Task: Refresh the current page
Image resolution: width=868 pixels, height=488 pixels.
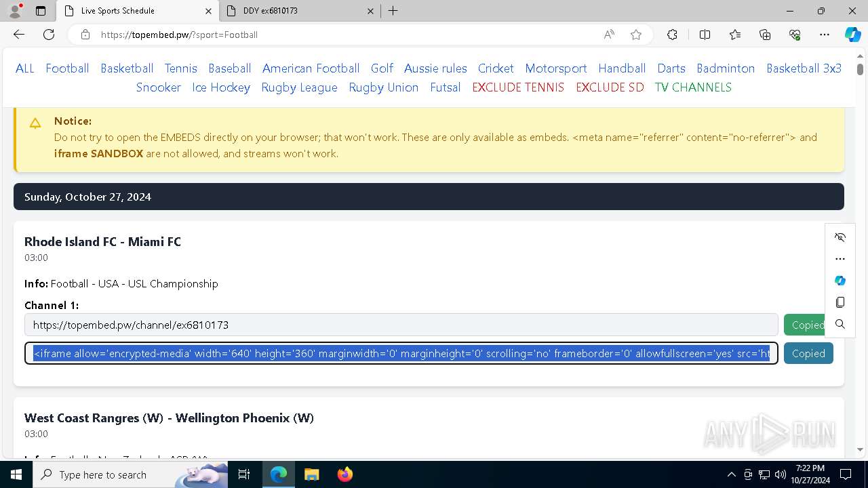Action: coord(49,35)
